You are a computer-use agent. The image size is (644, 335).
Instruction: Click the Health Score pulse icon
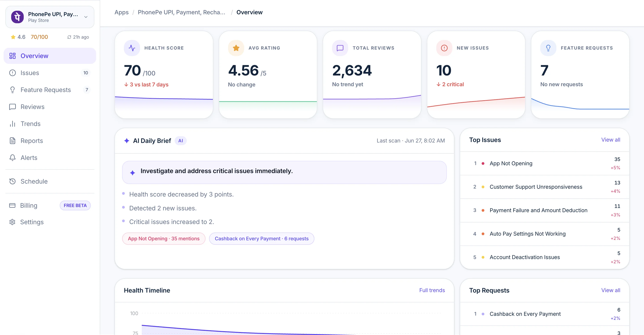click(132, 48)
